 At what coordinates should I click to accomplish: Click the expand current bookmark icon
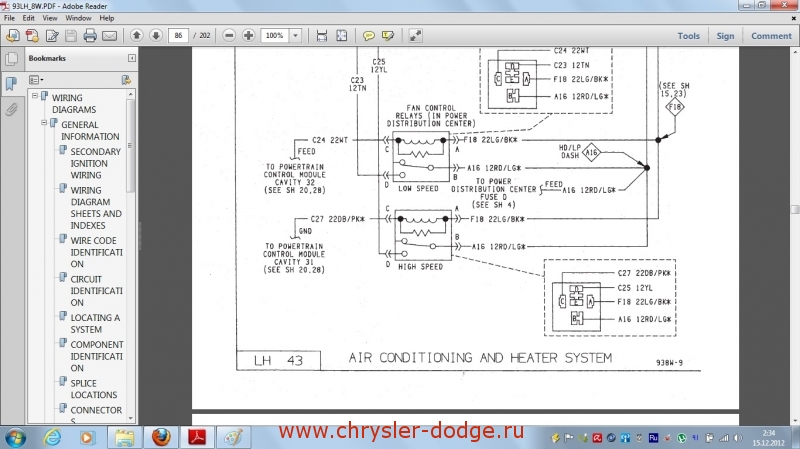click(126, 80)
